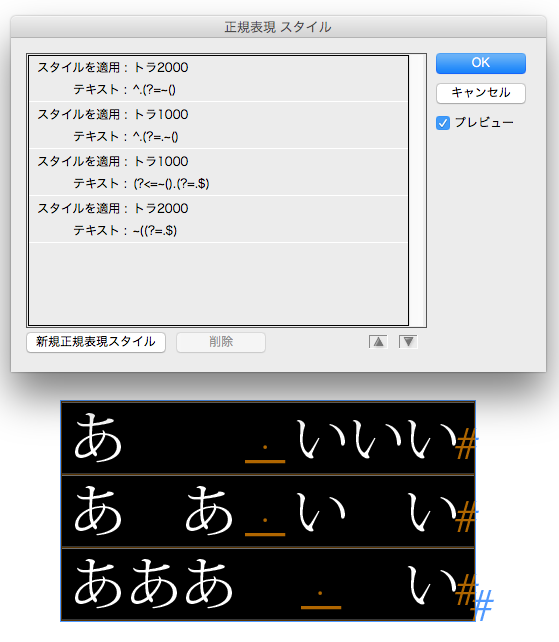
Task: Confirm with the OK button
Action: (x=481, y=63)
